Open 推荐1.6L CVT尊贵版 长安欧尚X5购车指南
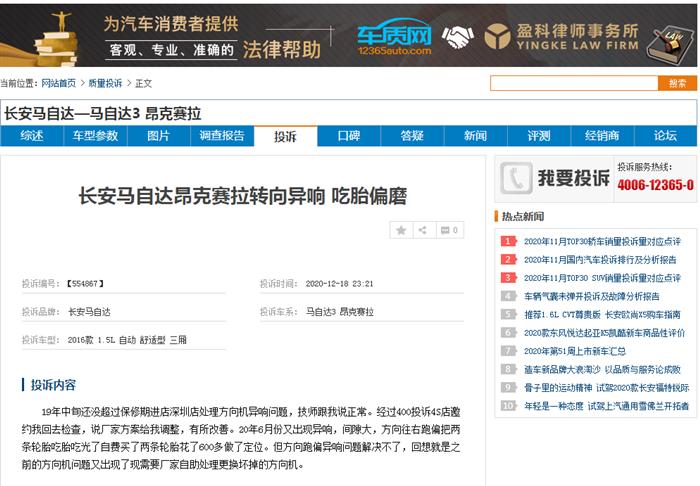Screen dimensions: 700x486 click(x=602, y=315)
